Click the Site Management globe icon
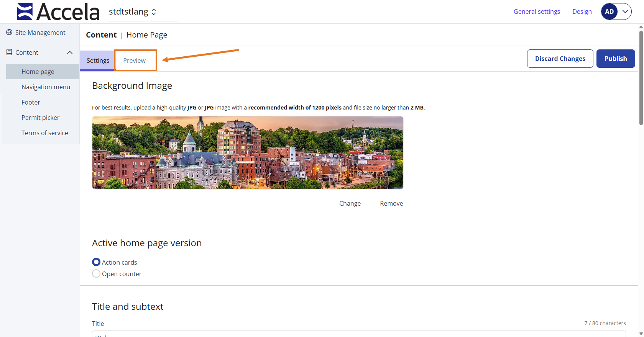 click(9, 33)
